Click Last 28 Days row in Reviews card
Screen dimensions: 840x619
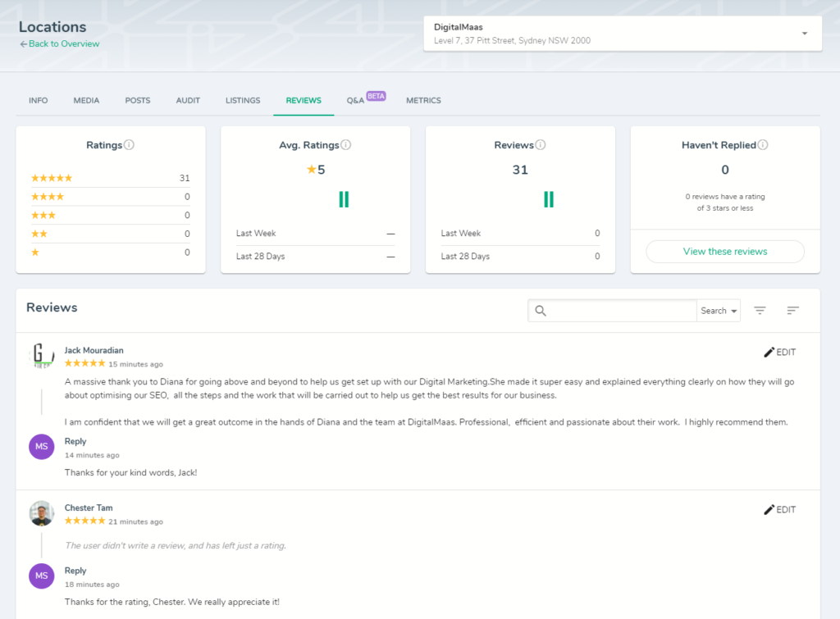point(520,257)
